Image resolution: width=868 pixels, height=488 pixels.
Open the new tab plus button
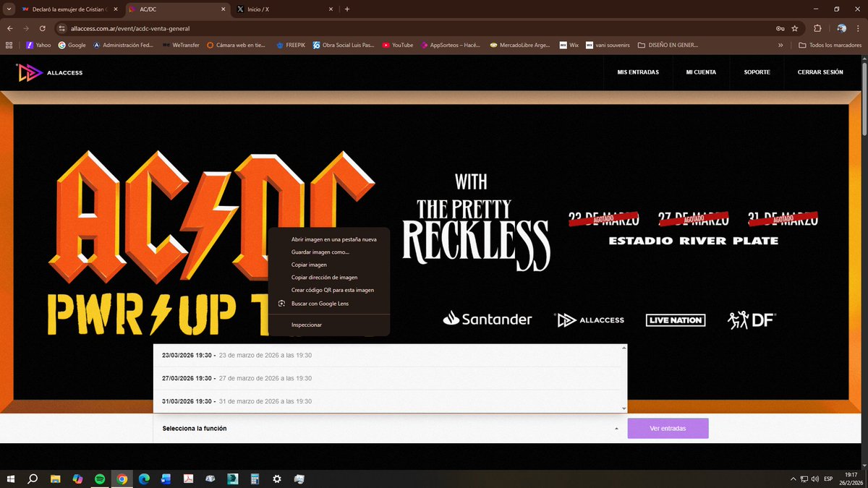(x=347, y=9)
